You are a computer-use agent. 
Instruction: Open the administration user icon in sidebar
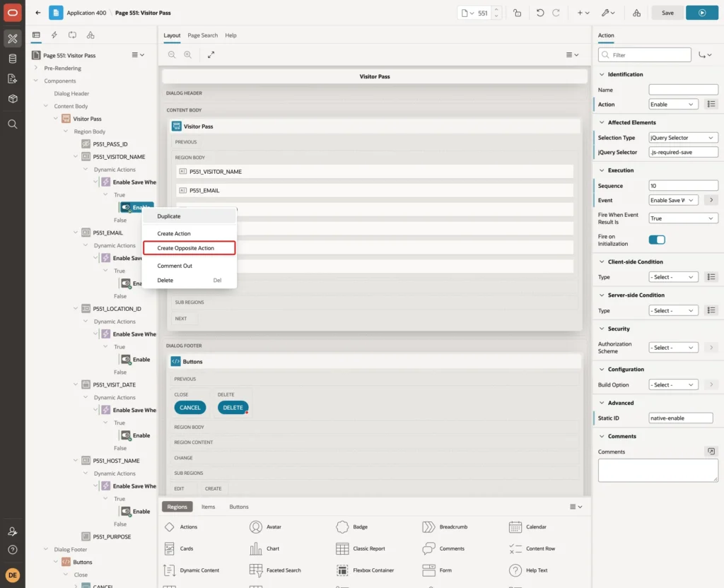point(13,531)
